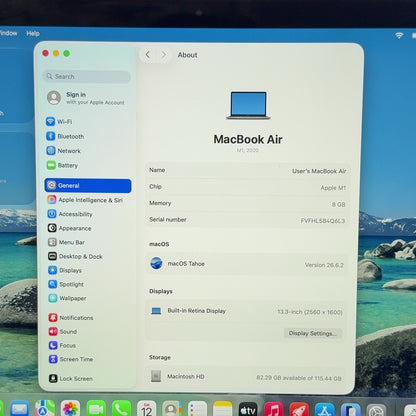Launch Photos from the Dock
Screen dimensions: 416x416
click(x=70, y=409)
